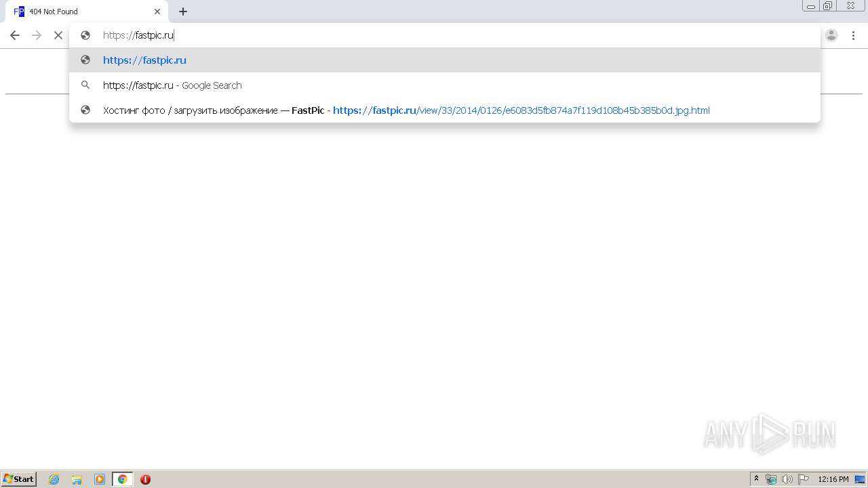Select the 404 Not Found tab

(x=87, y=12)
